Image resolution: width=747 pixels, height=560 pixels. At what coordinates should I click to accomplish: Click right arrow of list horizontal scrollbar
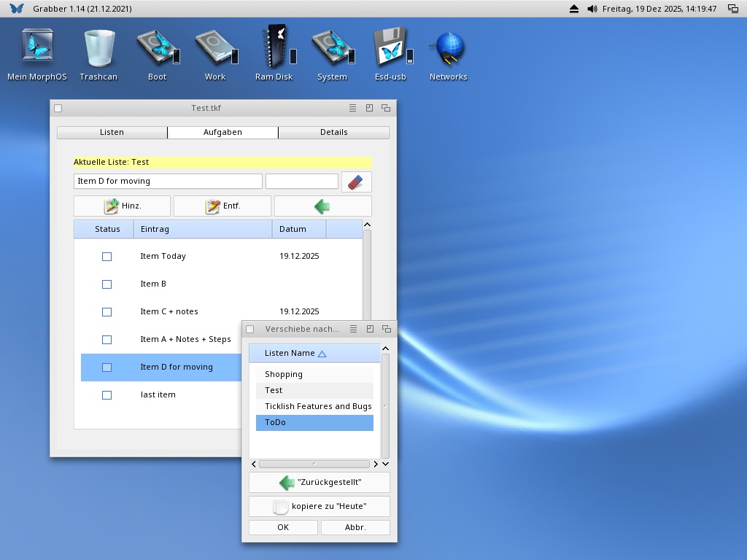click(x=376, y=464)
